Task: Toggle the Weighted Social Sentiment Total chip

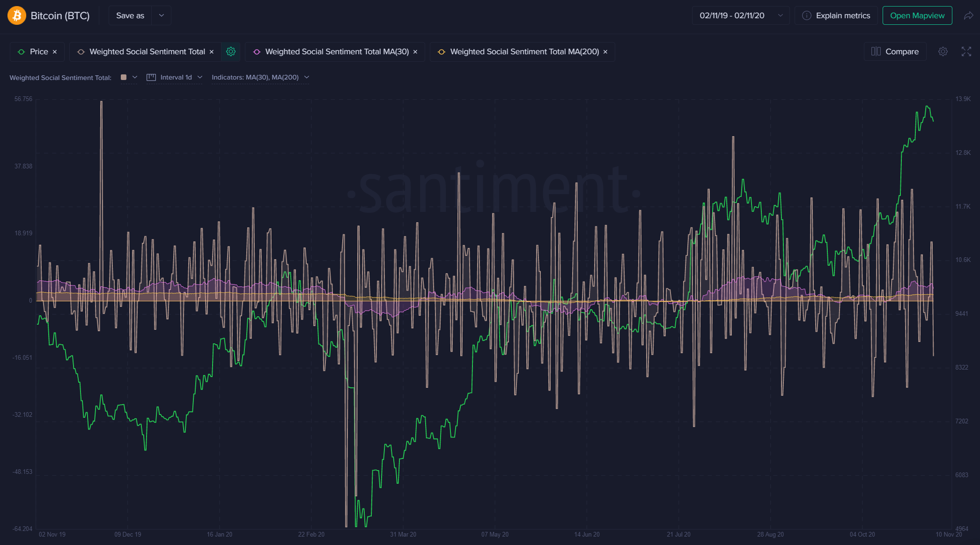Action: pos(145,51)
